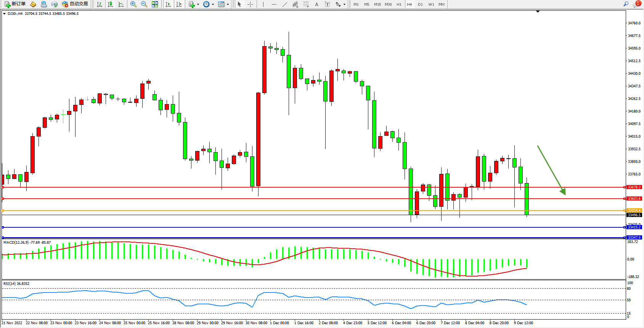This screenshot has height=328, width=644.
Task: Toggle AutoTrading (自动交易) button
Action: [x=75, y=4]
